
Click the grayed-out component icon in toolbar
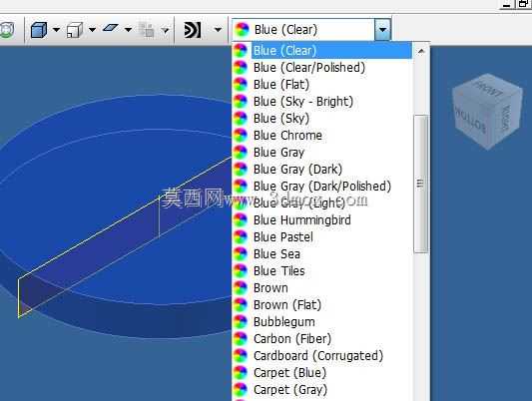148,30
